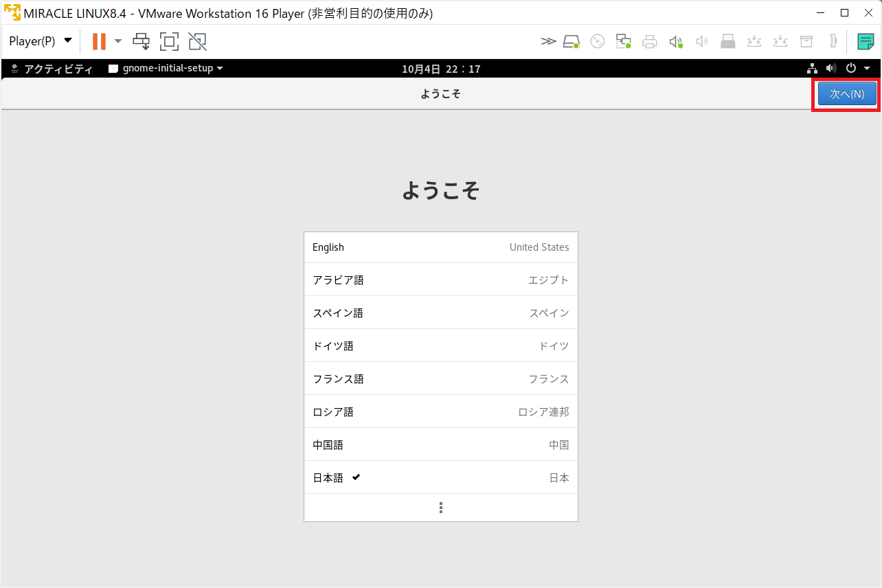The image size is (882, 588).
Task: Click the printer device icon
Action: [649, 41]
